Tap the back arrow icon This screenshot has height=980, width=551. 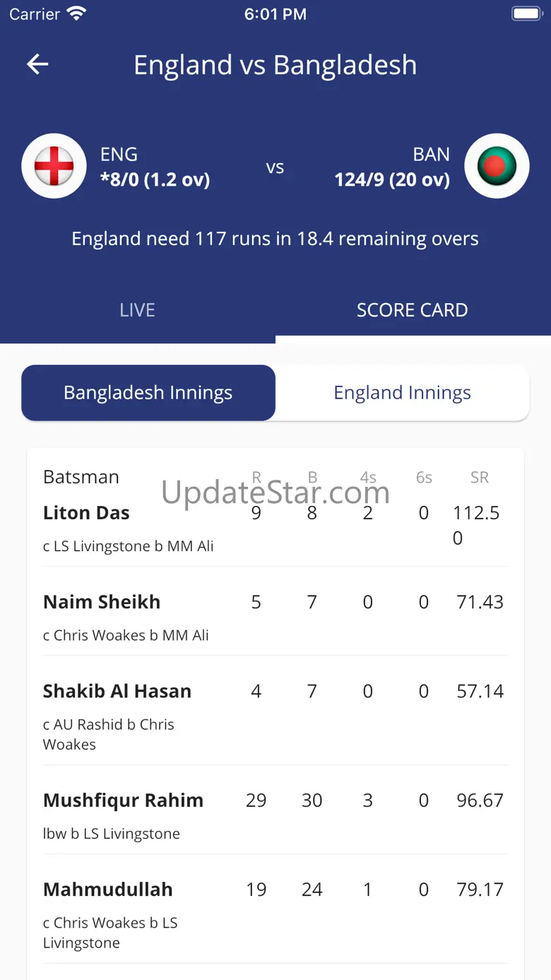pos(37,64)
